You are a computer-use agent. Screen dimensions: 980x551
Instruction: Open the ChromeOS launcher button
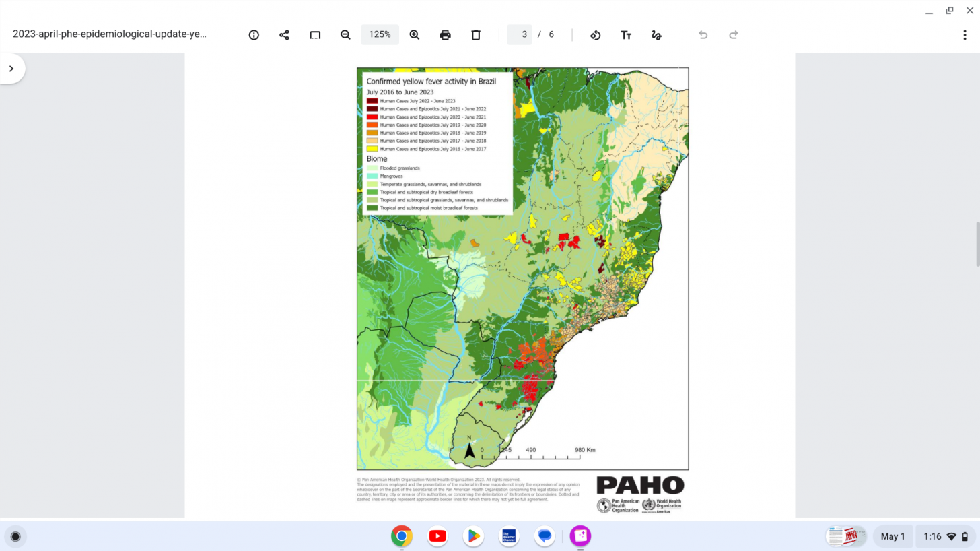pyautogui.click(x=15, y=536)
